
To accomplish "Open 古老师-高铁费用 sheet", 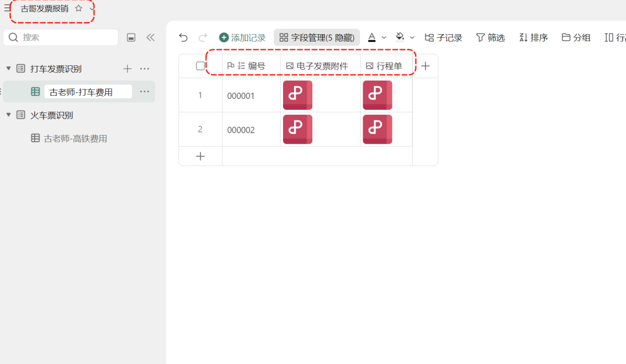I will click(x=75, y=139).
